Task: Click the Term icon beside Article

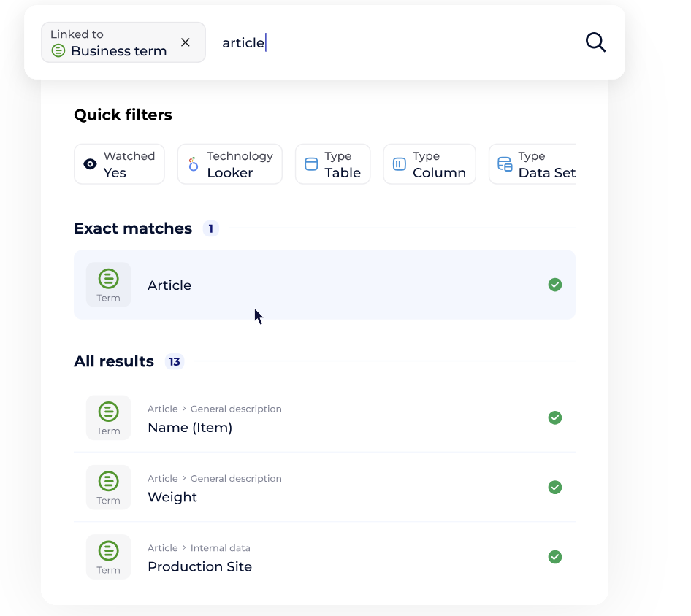Action: (109, 285)
